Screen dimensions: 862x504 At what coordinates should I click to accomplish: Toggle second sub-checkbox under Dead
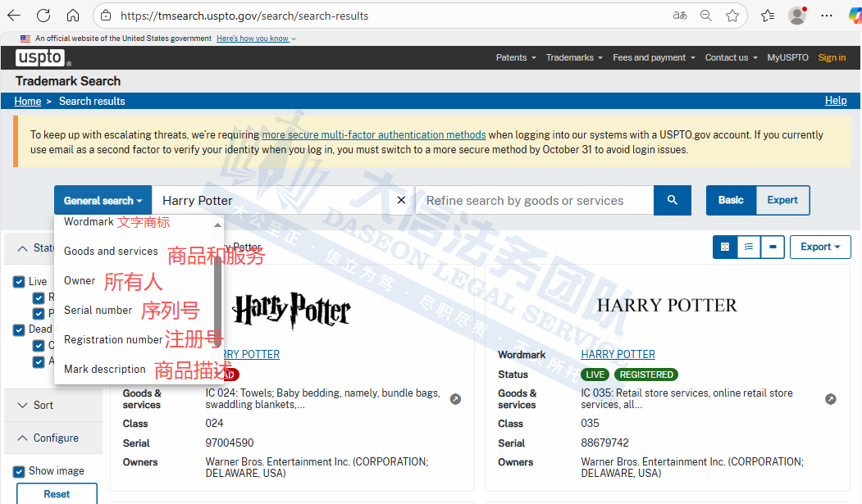39,361
